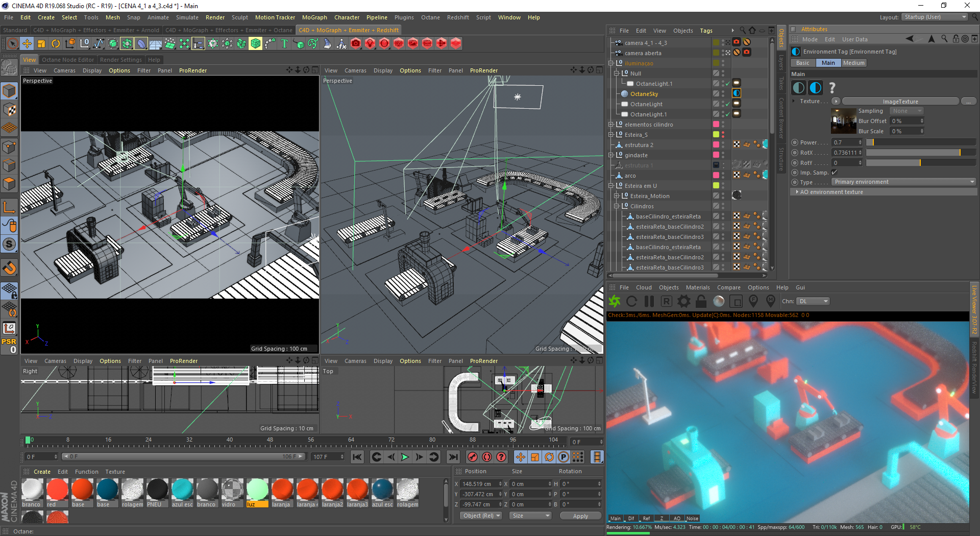Open Octane Live Viewer settings gear

(684, 301)
